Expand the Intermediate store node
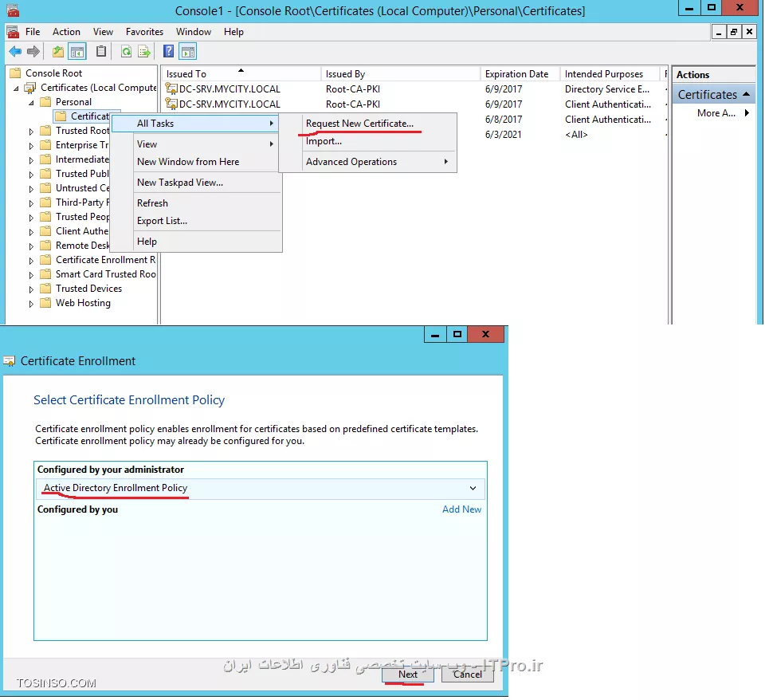The height and width of the screenshot is (700, 765). (x=31, y=160)
